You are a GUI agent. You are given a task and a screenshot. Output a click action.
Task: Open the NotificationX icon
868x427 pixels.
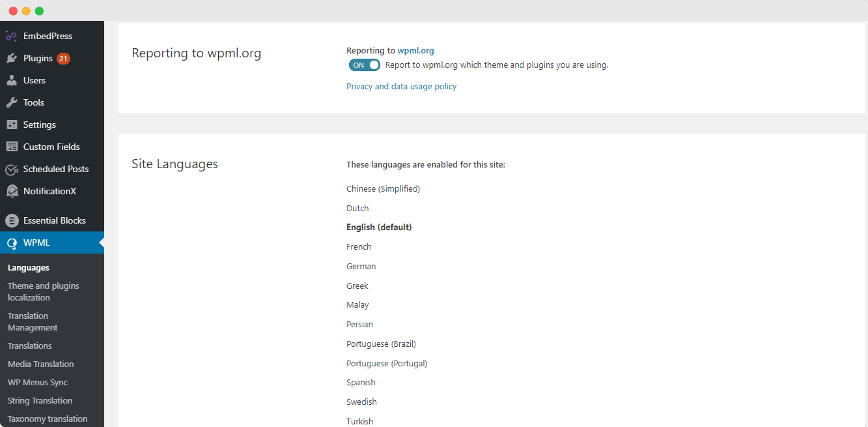tap(11, 191)
